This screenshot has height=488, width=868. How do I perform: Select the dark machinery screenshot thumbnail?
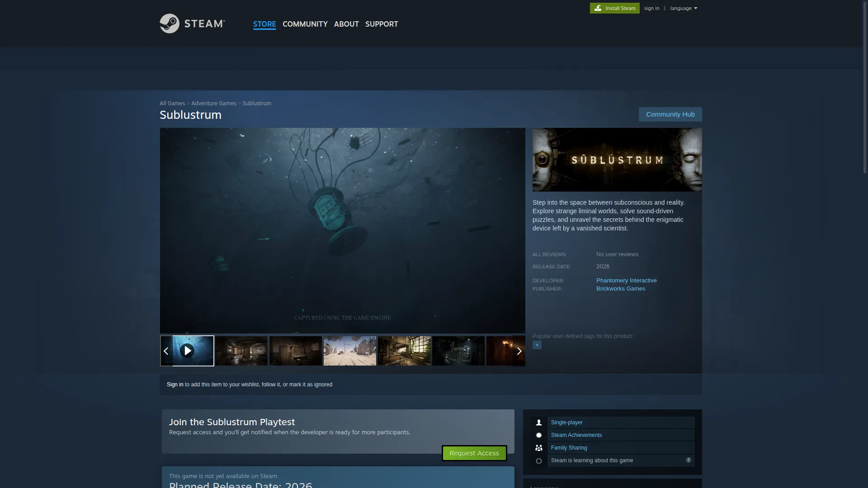click(458, 351)
